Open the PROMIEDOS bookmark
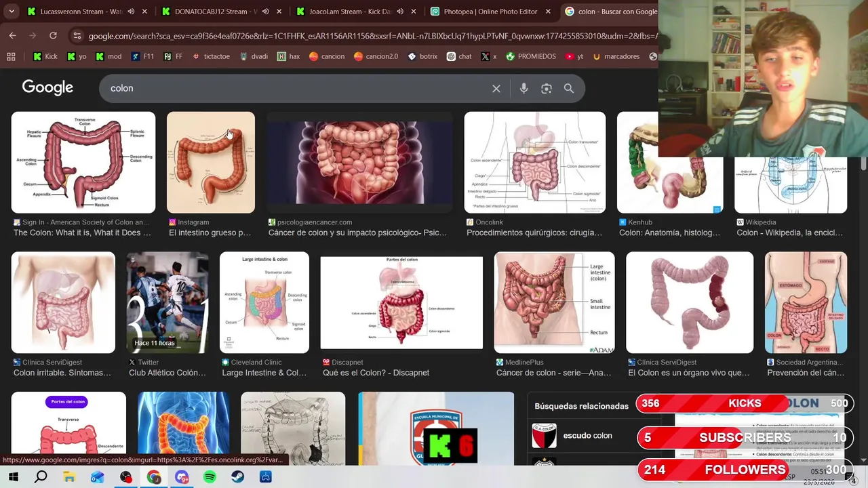This screenshot has height=488, width=868. click(531, 56)
